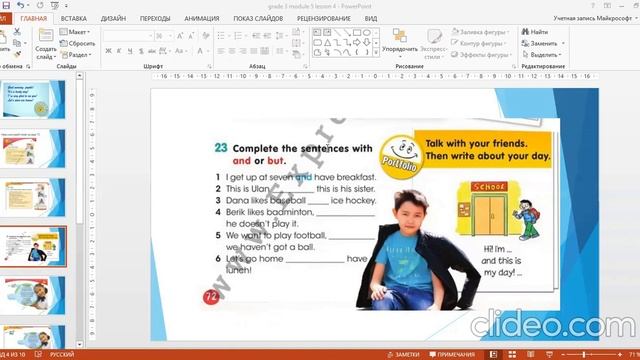This screenshot has width=640, height=360.
Task: Toggle text shadow S
Action: point(141,51)
